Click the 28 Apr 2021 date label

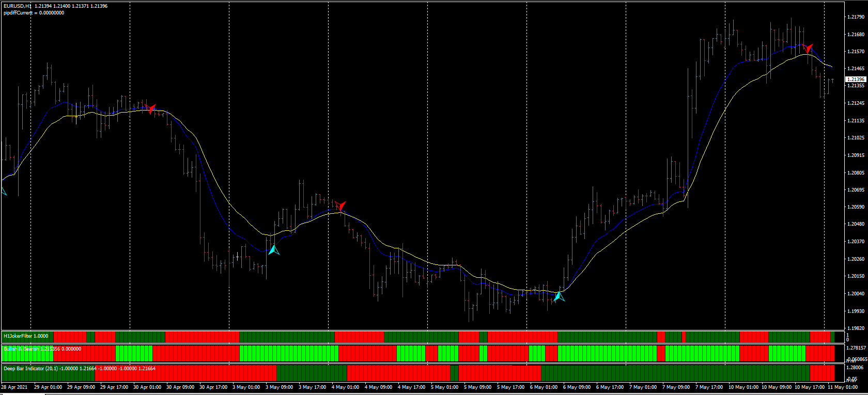(x=14, y=387)
